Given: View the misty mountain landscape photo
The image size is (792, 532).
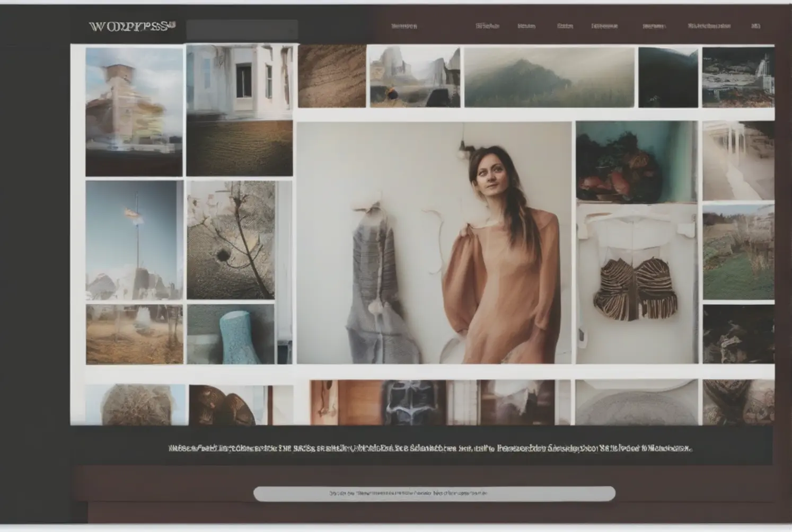Looking at the screenshot, I should click(x=549, y=77).
